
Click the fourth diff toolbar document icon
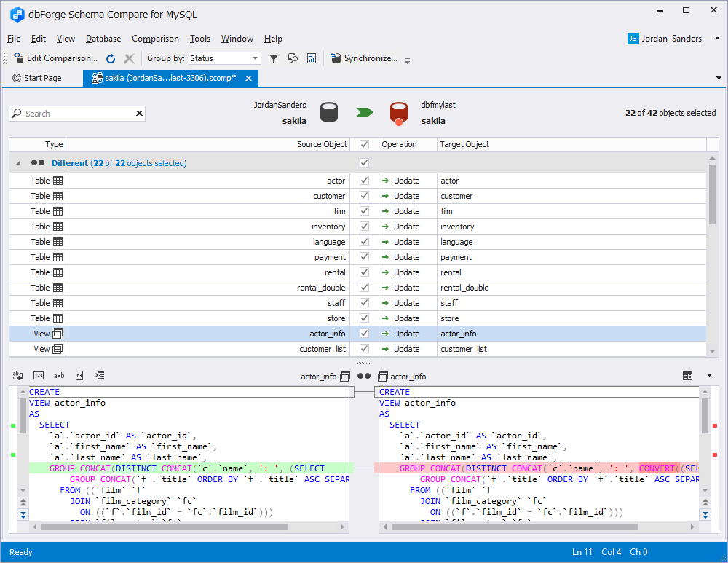(79, 376)
